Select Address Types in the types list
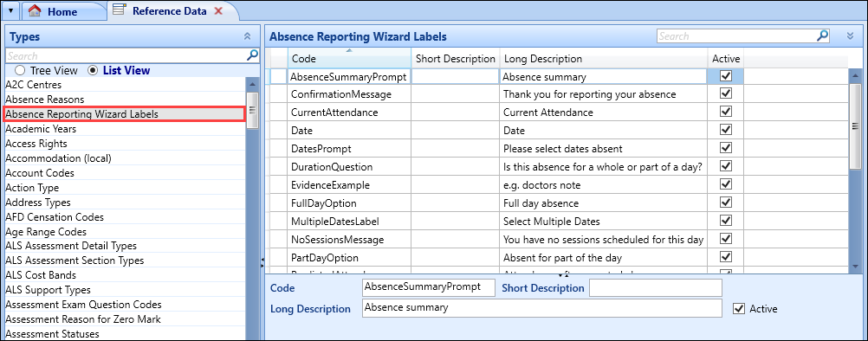Viewport: 868px width, 341px height. (125, 203)
